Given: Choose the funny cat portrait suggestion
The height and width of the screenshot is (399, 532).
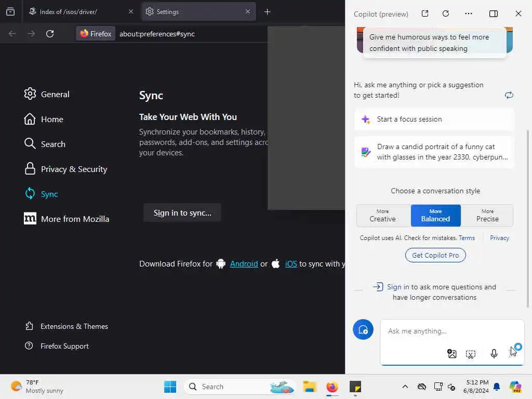Looking at the screenshot, I should click(x=434, y=152).
